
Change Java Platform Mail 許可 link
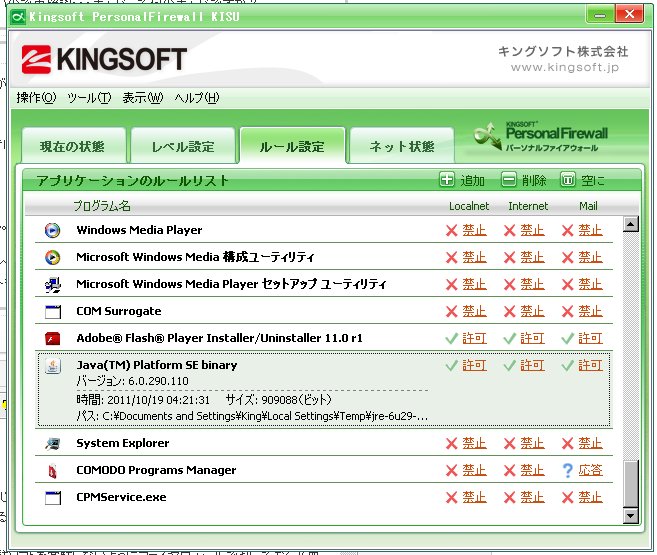pyautogui.click(x=590, y=365)
